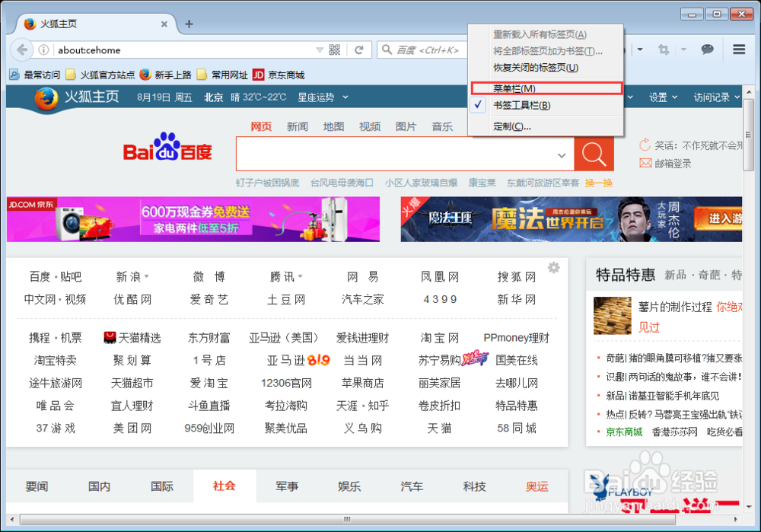Screen dimensions: 761x532
Task: Open new tab with plus button
Action: [x=189, y=24]
